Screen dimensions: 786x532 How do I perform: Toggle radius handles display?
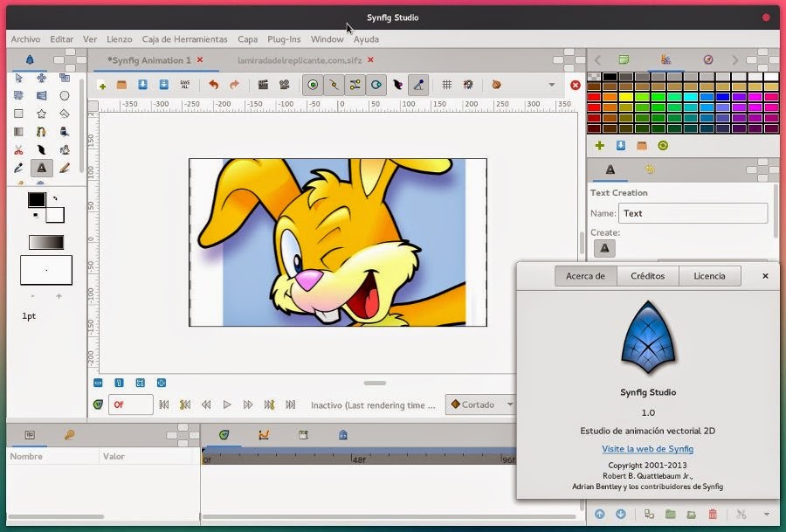pos(376,86)
